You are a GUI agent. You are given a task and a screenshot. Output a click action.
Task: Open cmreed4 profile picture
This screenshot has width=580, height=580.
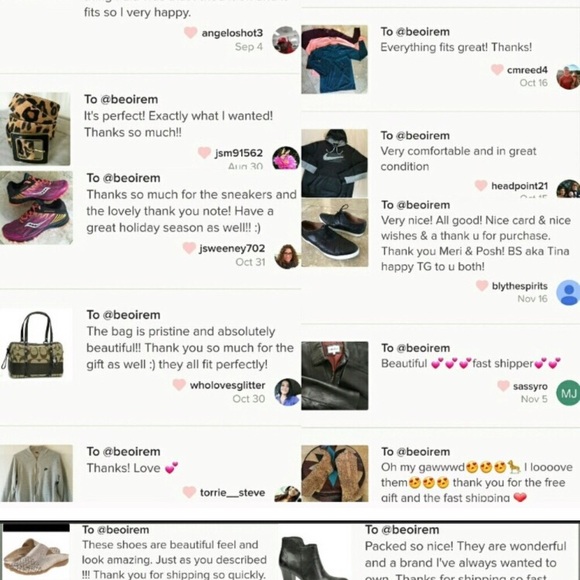pyautogui.click(x=569, y=77)
